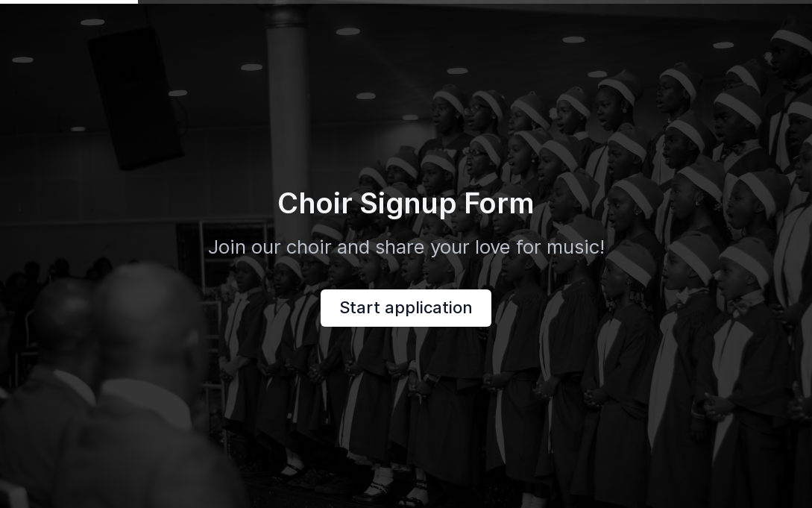Click the word 'love' in the subtitle

[492, 247]
